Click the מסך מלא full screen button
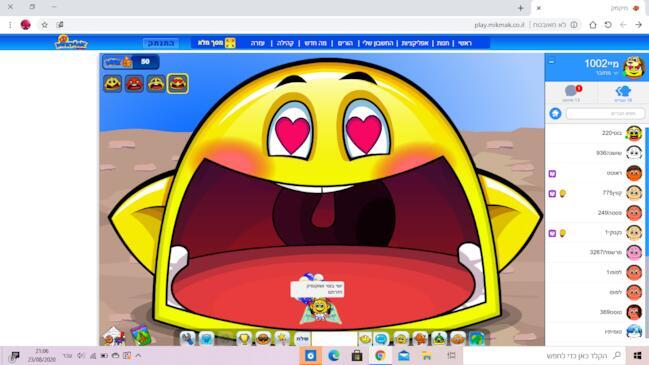This screenshot has width=649, height=365. pyautogui.click(x=216, y=43)
